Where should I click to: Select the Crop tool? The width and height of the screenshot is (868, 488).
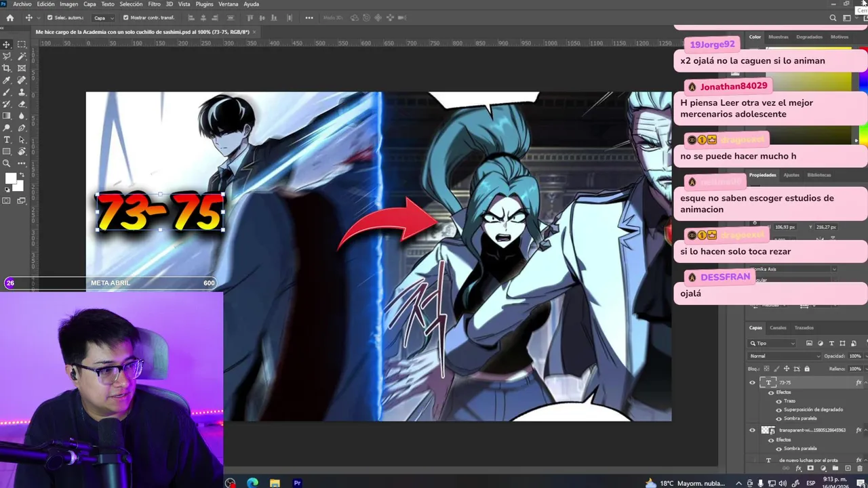point(6,68)
